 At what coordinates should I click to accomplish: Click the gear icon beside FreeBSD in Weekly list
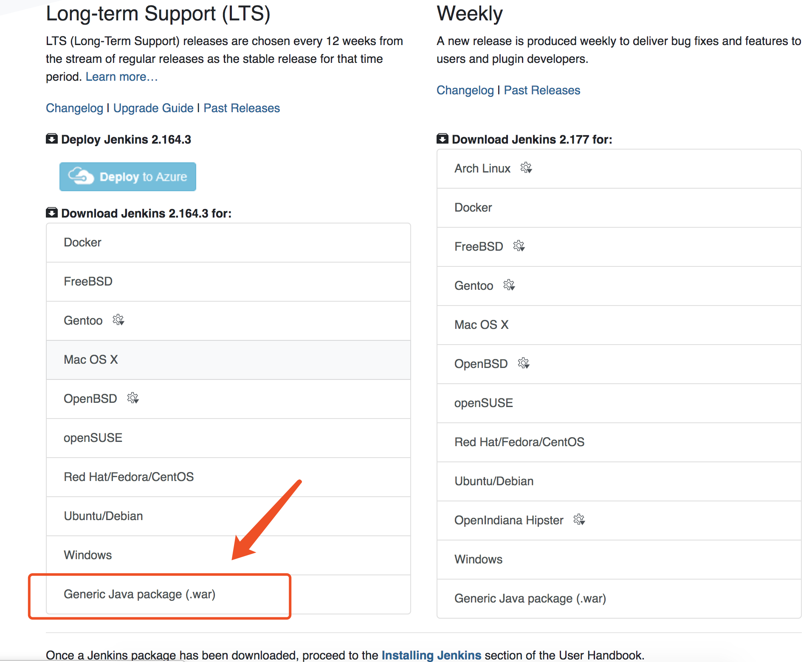(519, 246)
